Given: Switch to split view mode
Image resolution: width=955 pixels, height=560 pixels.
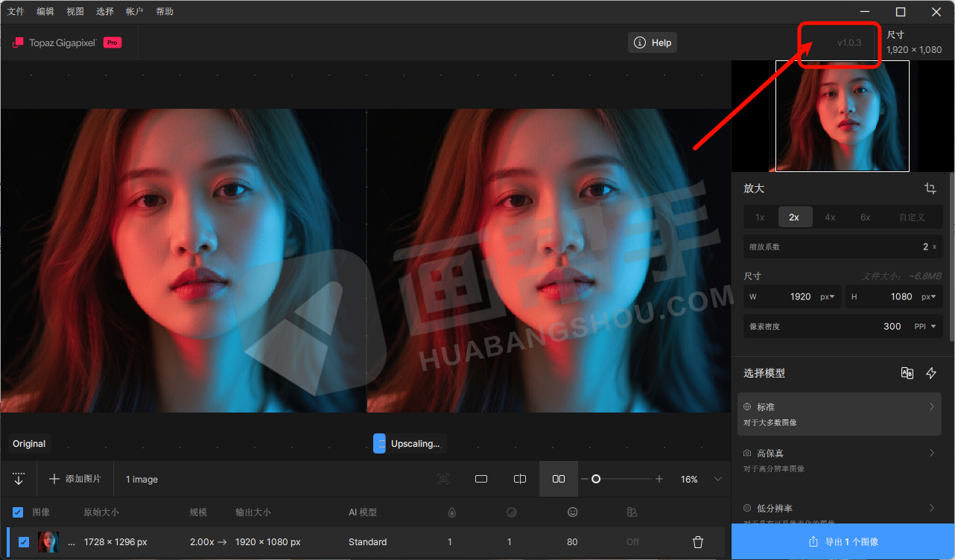Looking at the screenshot, I should point(520,479).
